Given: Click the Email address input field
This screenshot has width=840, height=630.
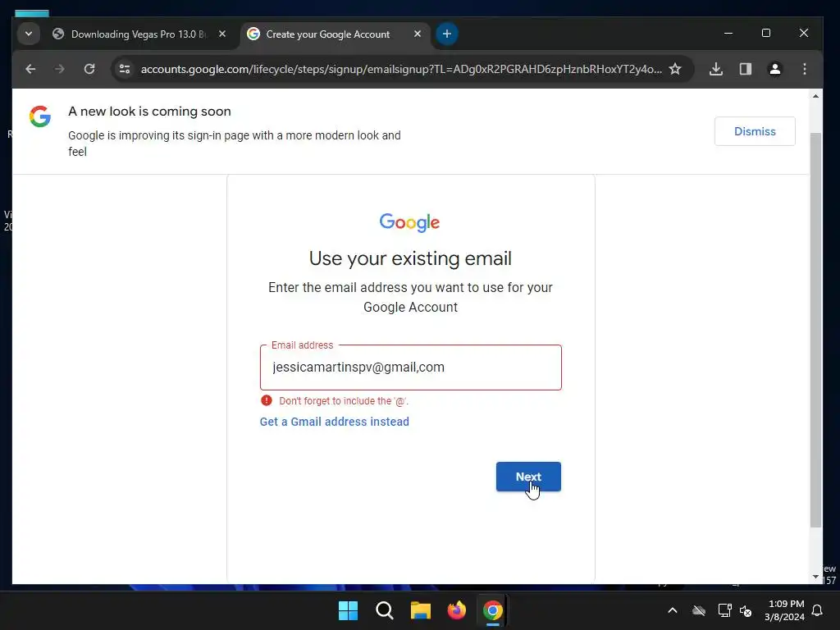Looking at the screenshot, I should coord(410,367).
